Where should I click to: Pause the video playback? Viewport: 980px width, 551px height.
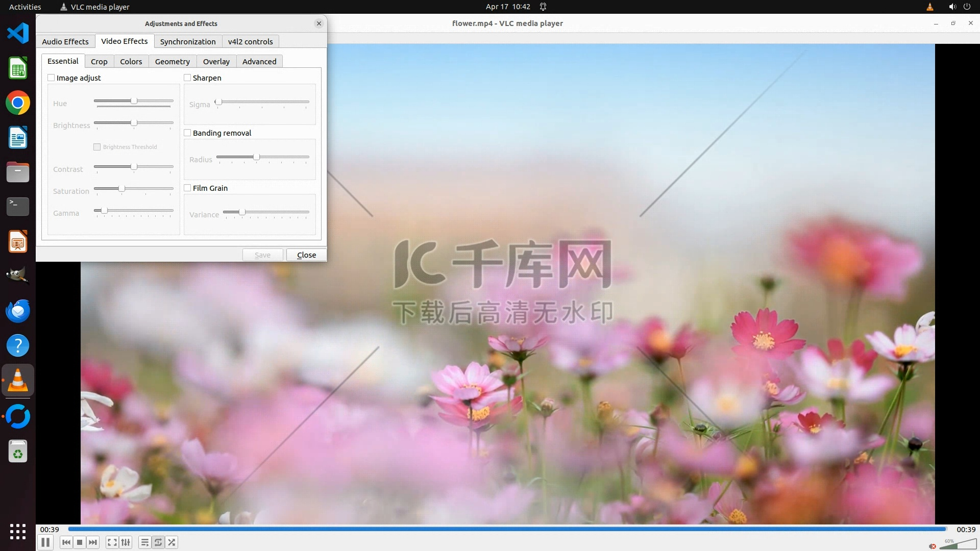(45, 542)
